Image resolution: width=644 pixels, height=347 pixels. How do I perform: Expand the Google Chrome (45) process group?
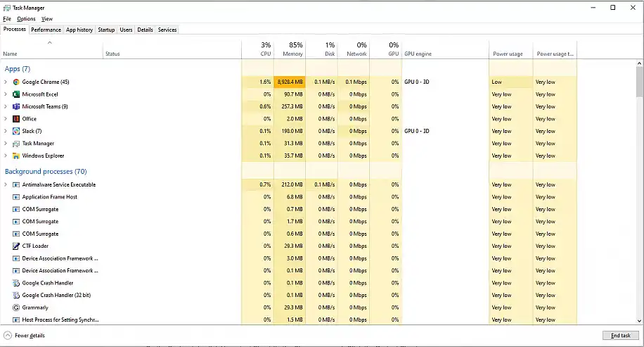pyautogui.click(x=6, y=82)
